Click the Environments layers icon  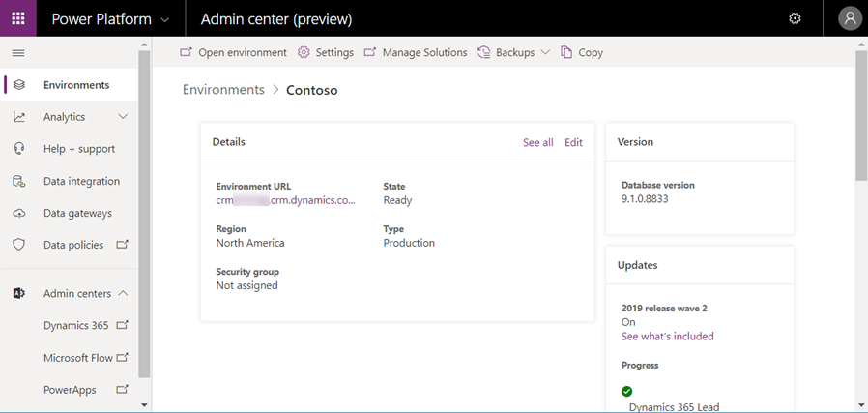coord(18,85)
